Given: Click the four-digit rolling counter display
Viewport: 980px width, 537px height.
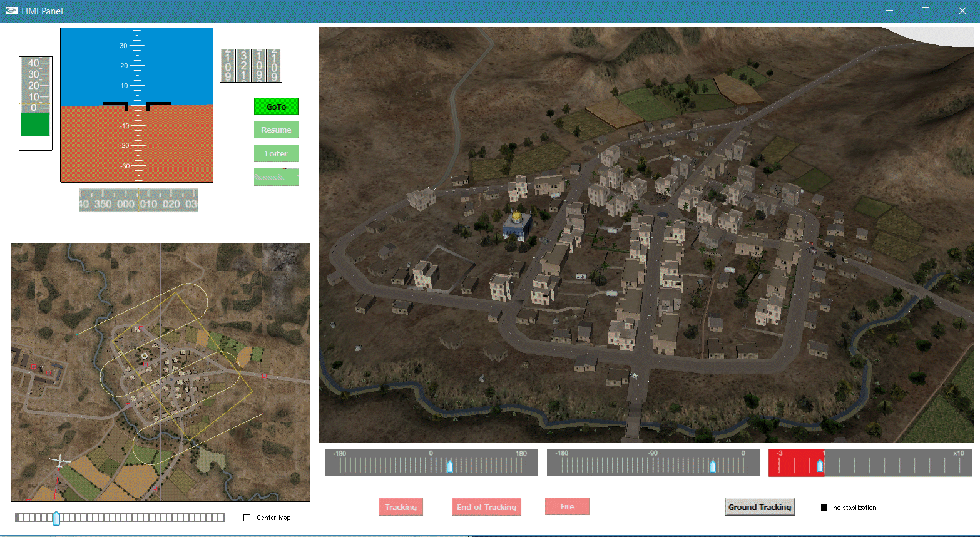Looking at the screenshot, I should tap(251, 66).
